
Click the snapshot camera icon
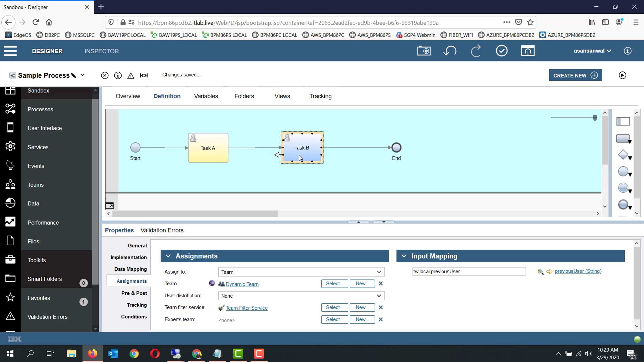(424, 51)
